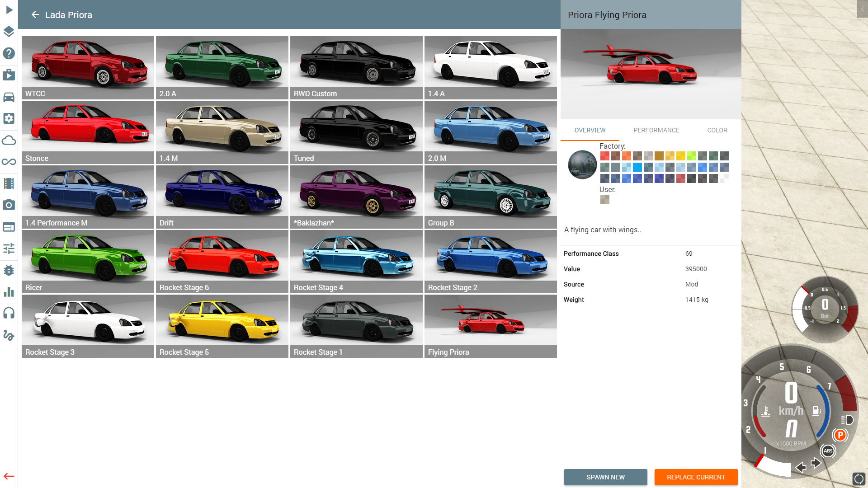This screenshot has width=868, height=488.
Task: Open the replay film strip icon
Action: 9,183
